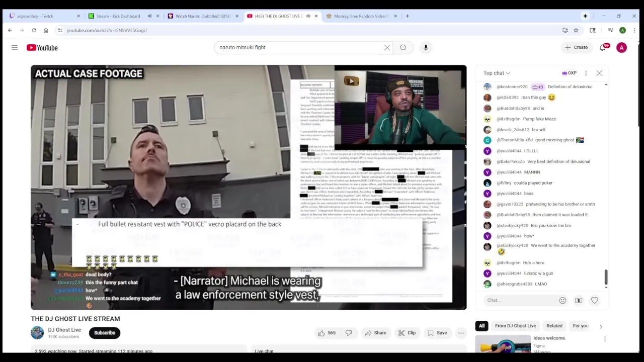Open DJ Ghost Live channel avatar

click(x=37, y=333)
